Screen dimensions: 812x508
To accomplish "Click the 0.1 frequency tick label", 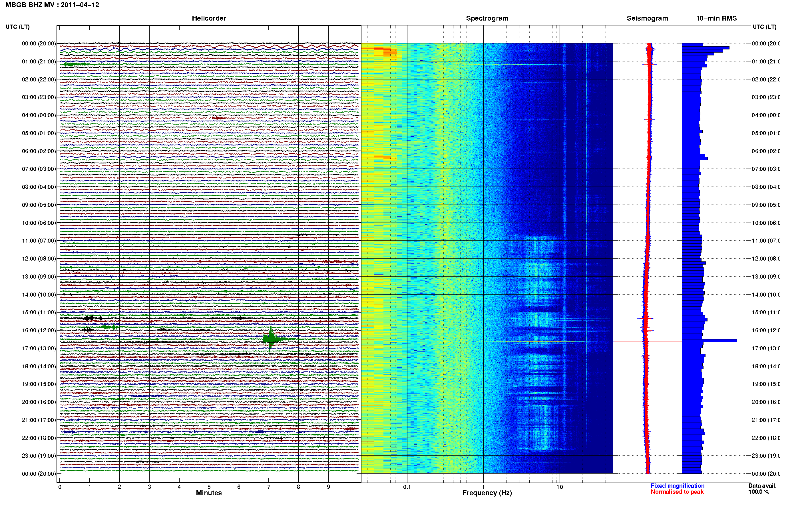I will click(407, 487).
